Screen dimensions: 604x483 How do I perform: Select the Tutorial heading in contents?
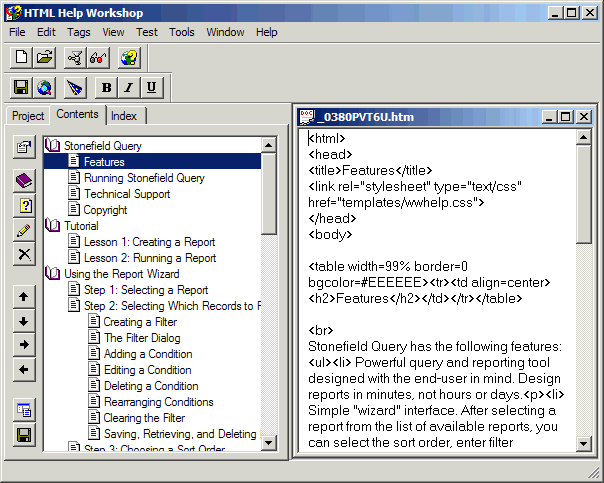coord(81,226)
